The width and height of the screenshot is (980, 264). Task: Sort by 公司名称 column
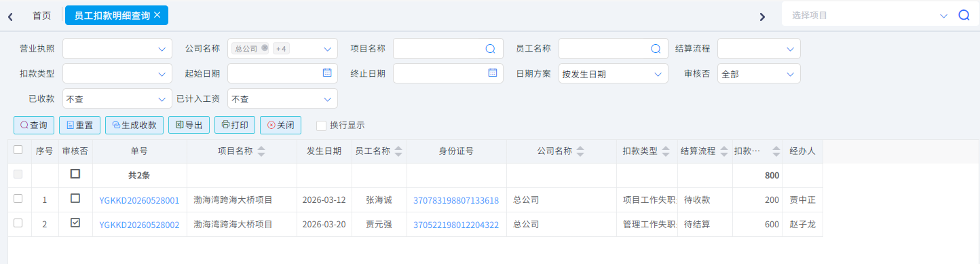tap(581, 151)
